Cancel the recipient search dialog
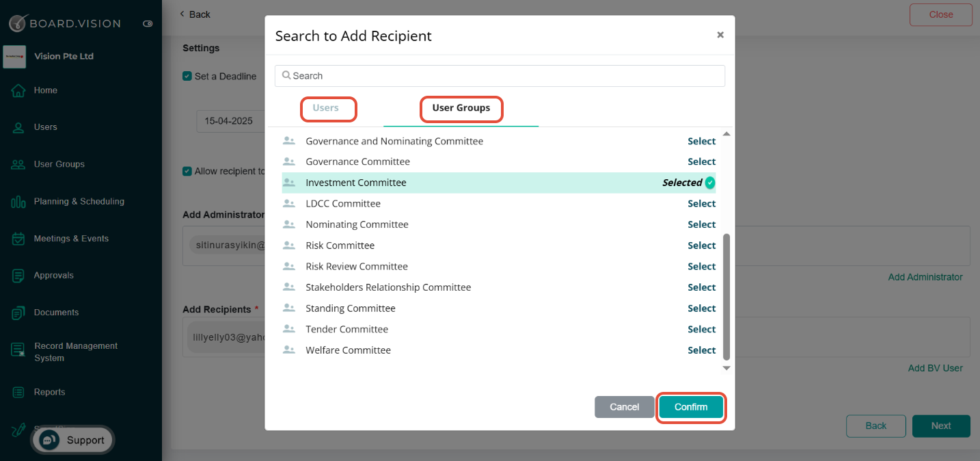The width and height of the screenshot is (980, 461). pyautogui.click(x=625, y=407)
